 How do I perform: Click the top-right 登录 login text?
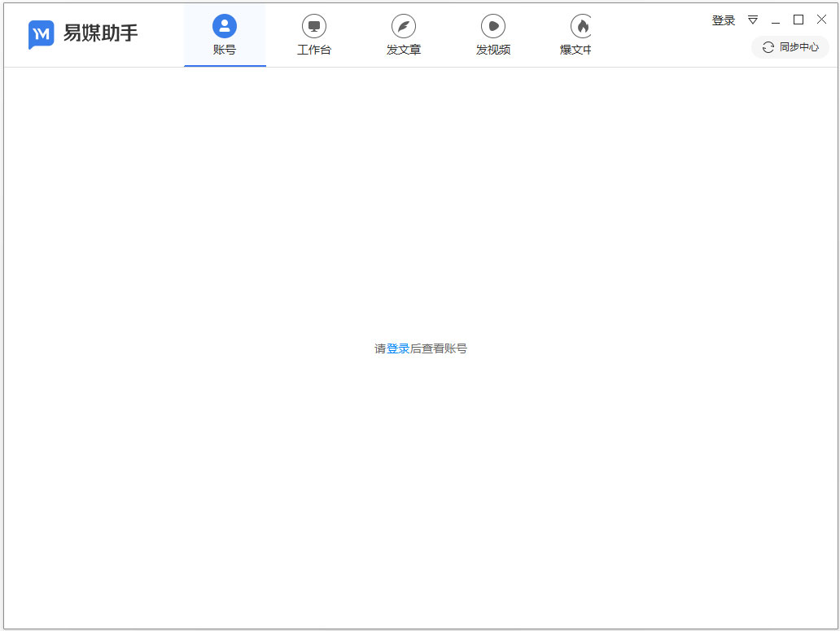(x=724, y=20)
